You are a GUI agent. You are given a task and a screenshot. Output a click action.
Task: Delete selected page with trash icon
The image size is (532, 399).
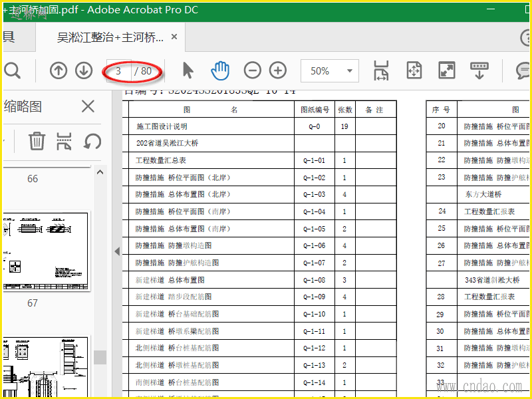click(37, 141)
